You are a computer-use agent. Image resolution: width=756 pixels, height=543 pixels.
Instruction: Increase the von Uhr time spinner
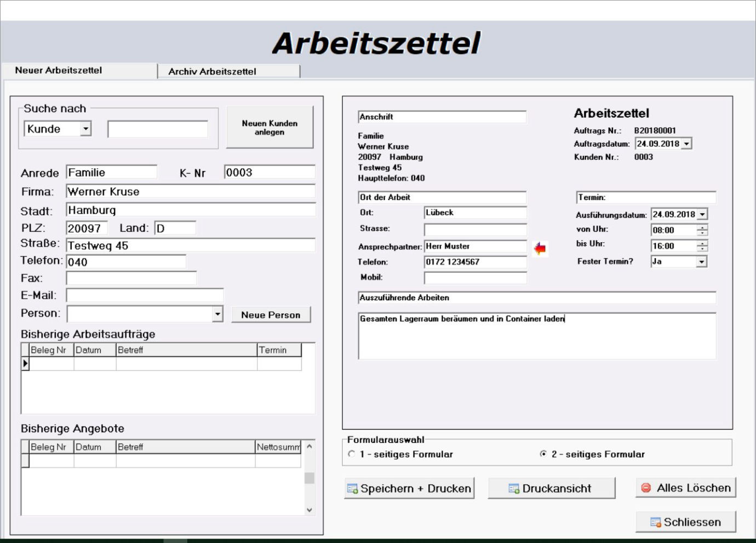(x=702, y=227)
